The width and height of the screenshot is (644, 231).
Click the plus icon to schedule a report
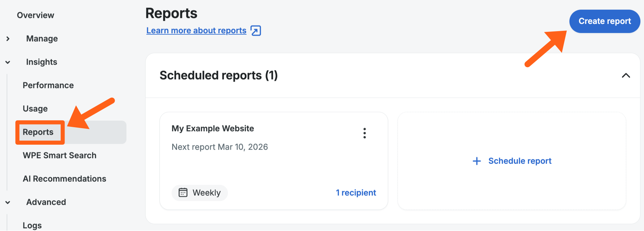[477, 161]
